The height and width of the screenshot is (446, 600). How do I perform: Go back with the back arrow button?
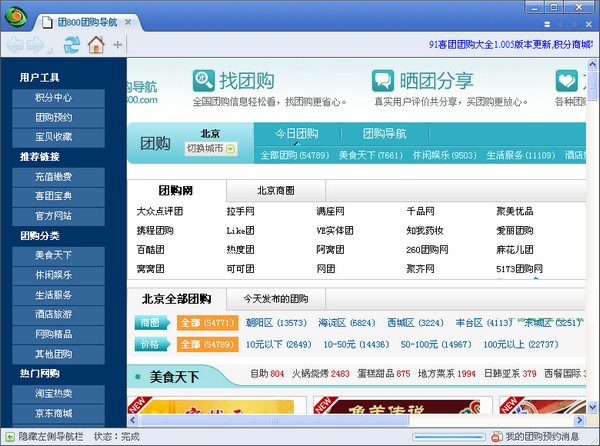click(x=15, y=45)
